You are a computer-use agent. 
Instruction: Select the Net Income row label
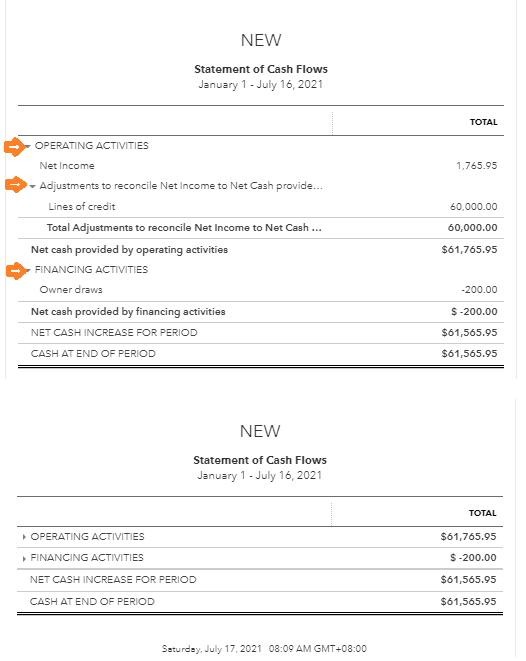click(67, 166)
